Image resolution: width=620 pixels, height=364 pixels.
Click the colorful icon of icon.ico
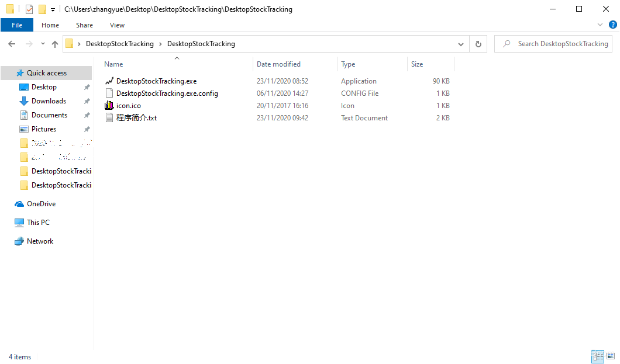109,105
